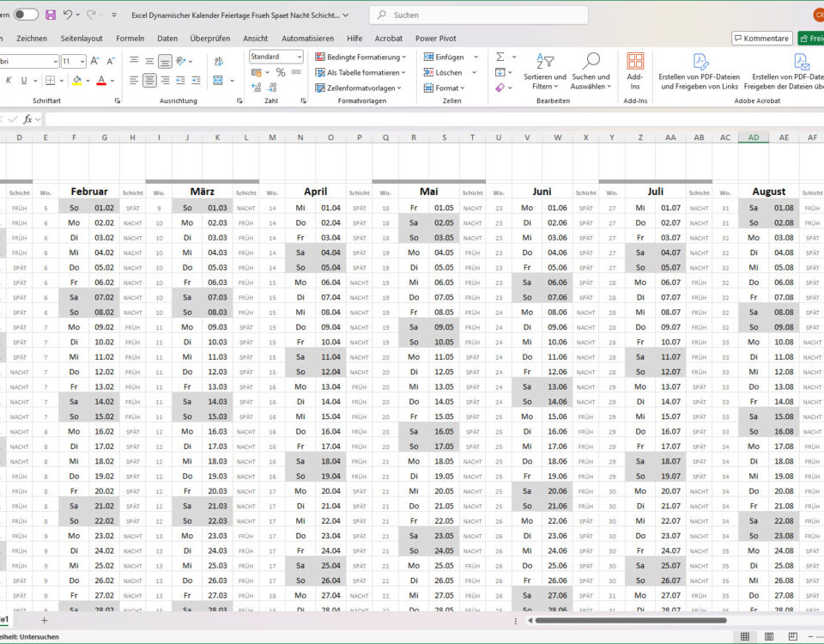Click the insert function fx icon
The image size is (824, 644).
tap(28, 119)
